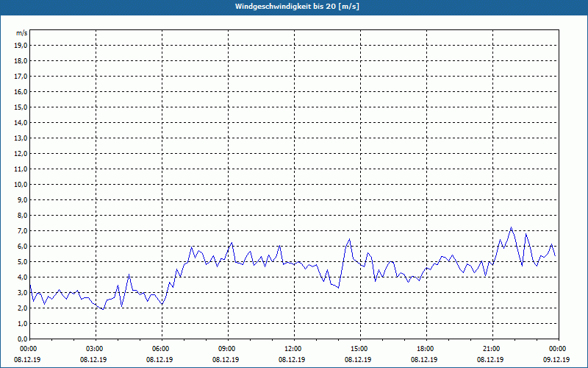Pick the 14,0 y-axis label
Image resolution: width=588 pixels, height=368 pixels.
21,122
